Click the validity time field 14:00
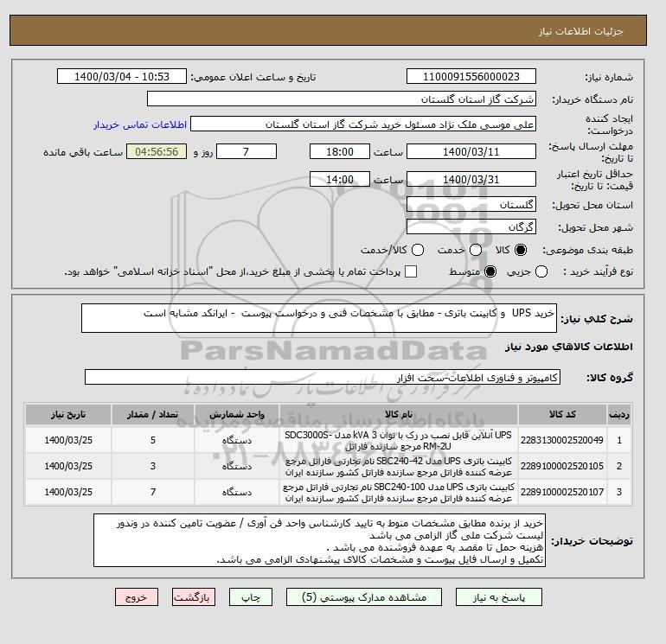The image size is (666, 644). click(340, 179)
